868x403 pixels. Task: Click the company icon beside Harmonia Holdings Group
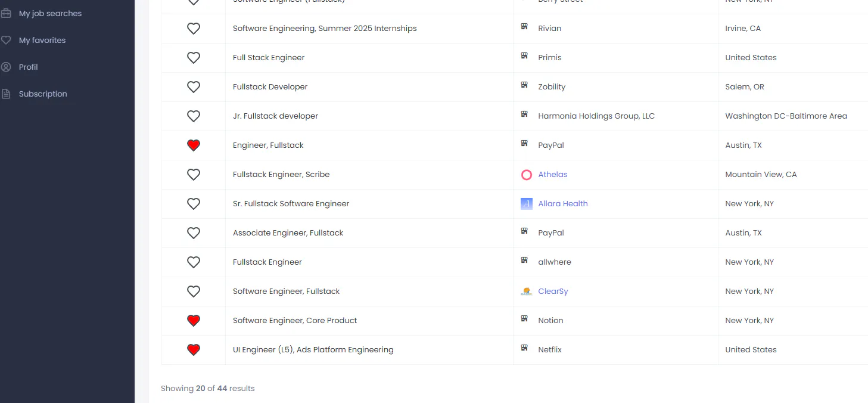click(x=524, y=114)
